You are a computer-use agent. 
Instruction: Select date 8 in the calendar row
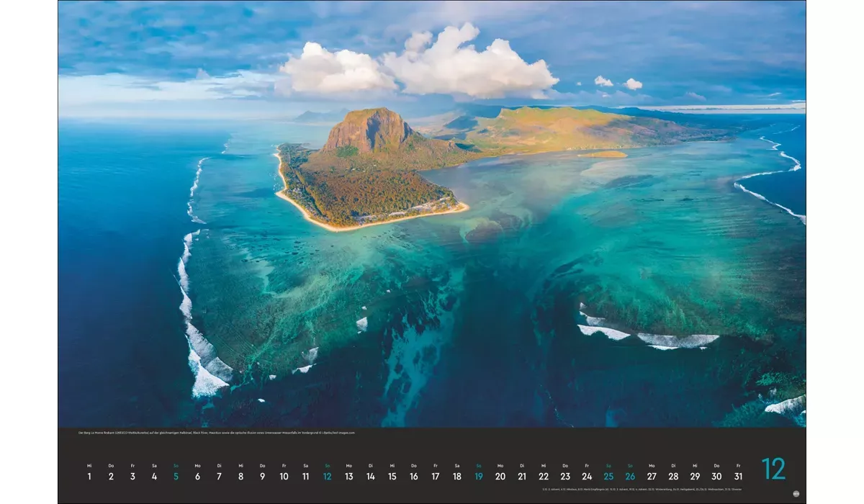click(x=240, y=476)
